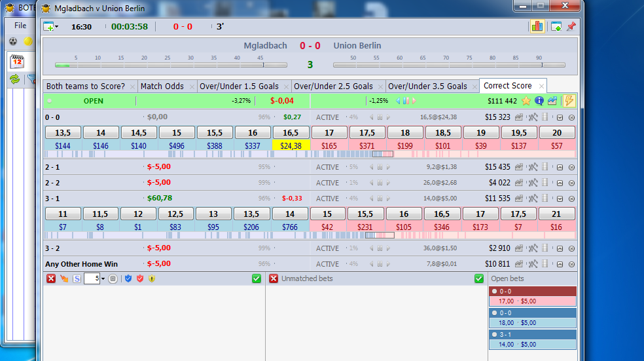Viewport: 644px width, 361px height.
Task: Expand the Any Other Home Win ladder
Action: [x=560, y=265]
